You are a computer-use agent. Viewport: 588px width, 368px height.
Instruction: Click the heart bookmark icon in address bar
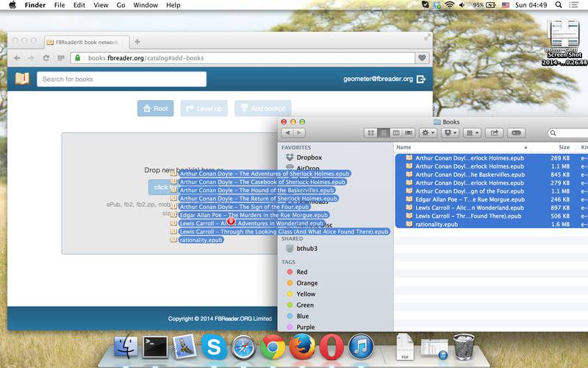click(x=422, y=58)
